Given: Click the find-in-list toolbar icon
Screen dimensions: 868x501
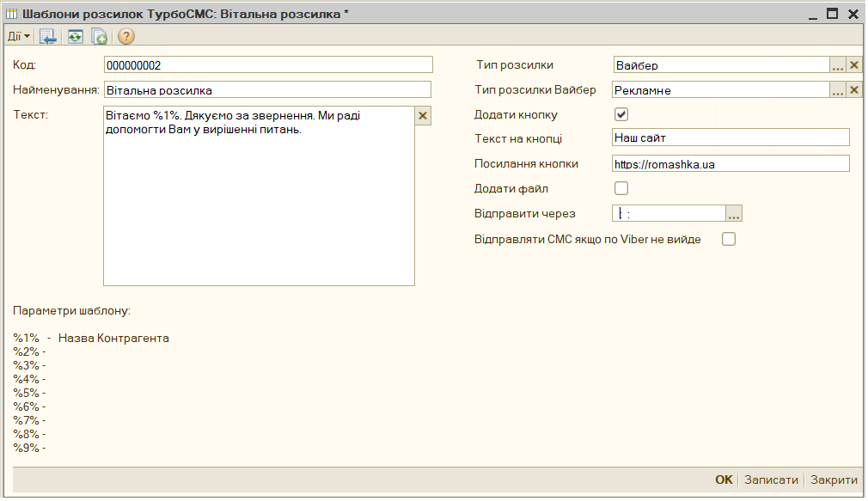Looking at the screenshot, I should coord(48,36).
